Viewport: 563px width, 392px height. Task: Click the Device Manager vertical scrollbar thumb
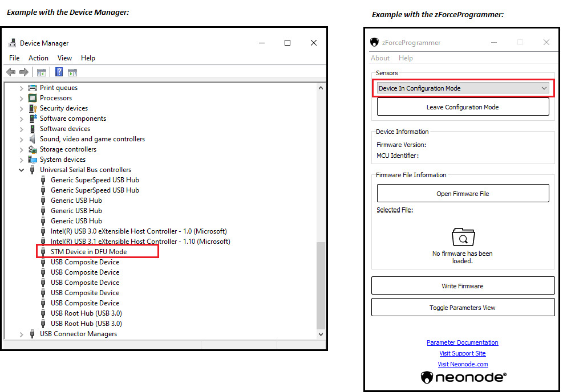click(x=320, y=285)
